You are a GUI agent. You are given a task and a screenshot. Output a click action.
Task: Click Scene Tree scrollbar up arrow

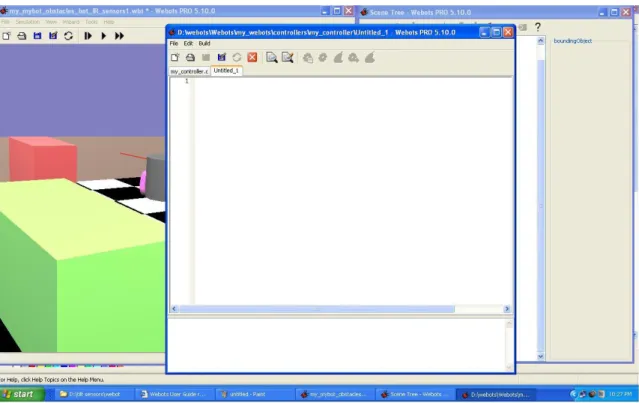pyautogui.click(x=541, y=40)
